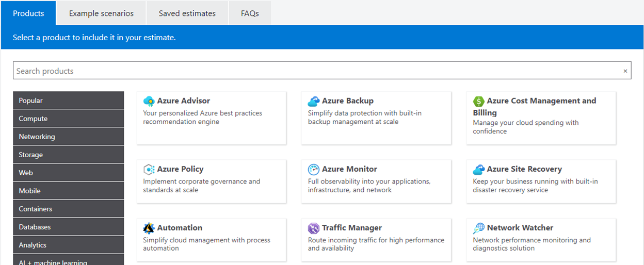Click the Azure Site Recovery icon
Image resolution: width=644 pixels, height=265 pixels.
pyautogui.click(x=479, y=169)
